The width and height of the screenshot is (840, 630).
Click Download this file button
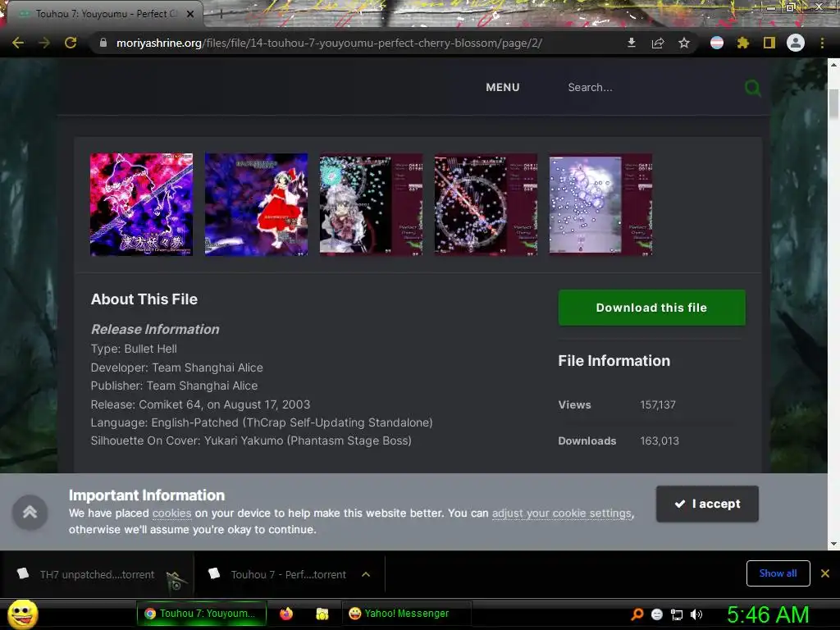point(651,308)
